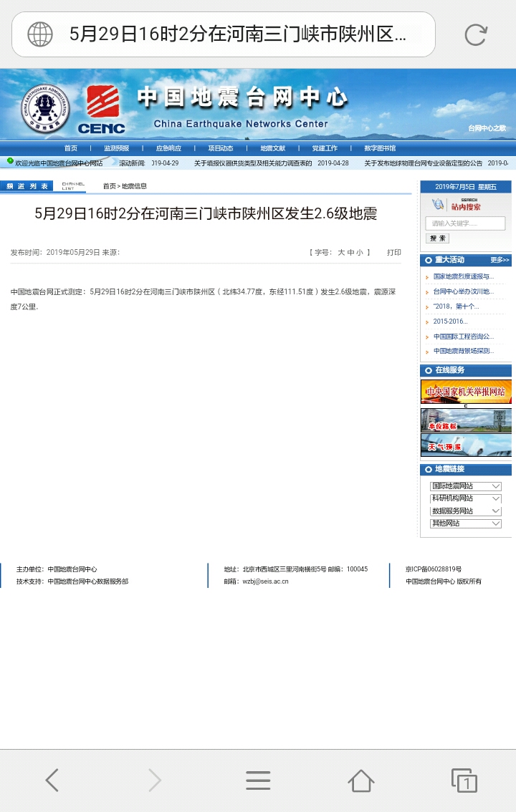Click the 单位路标 banner image

coord(466,420)
